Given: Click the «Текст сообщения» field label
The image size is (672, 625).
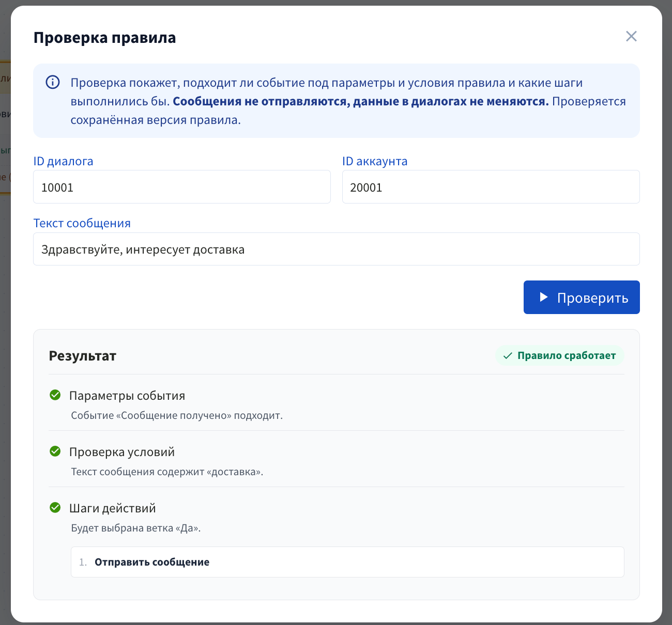Looking at the screenshot, I should [82, 223].
